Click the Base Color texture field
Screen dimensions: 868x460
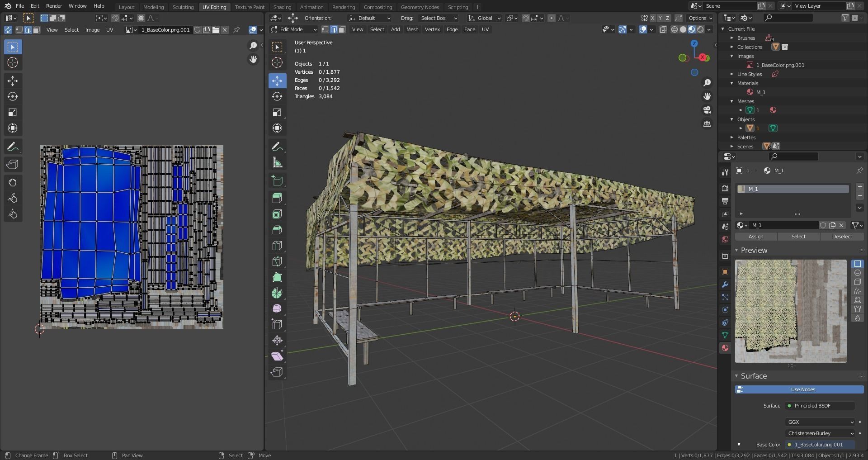pos(820,445)
